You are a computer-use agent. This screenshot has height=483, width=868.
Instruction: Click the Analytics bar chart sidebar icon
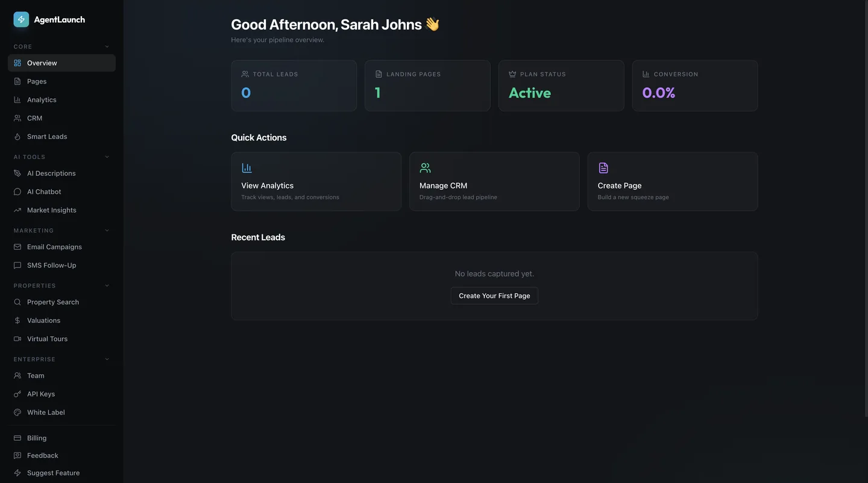click(17, 100)
